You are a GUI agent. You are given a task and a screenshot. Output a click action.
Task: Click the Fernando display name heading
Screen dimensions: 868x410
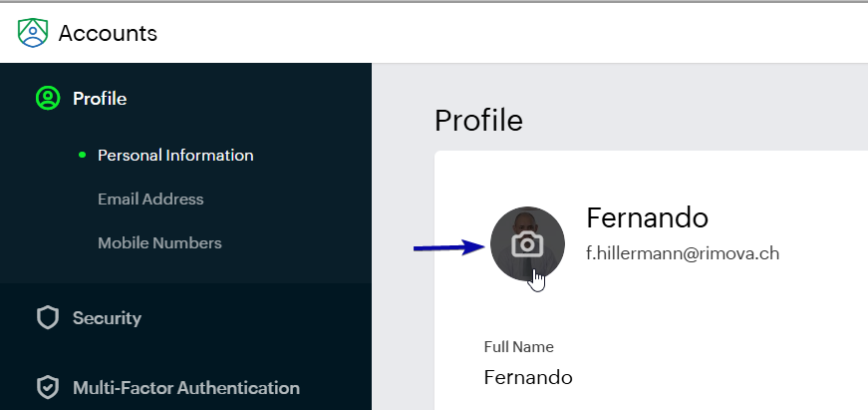point(647,217)
